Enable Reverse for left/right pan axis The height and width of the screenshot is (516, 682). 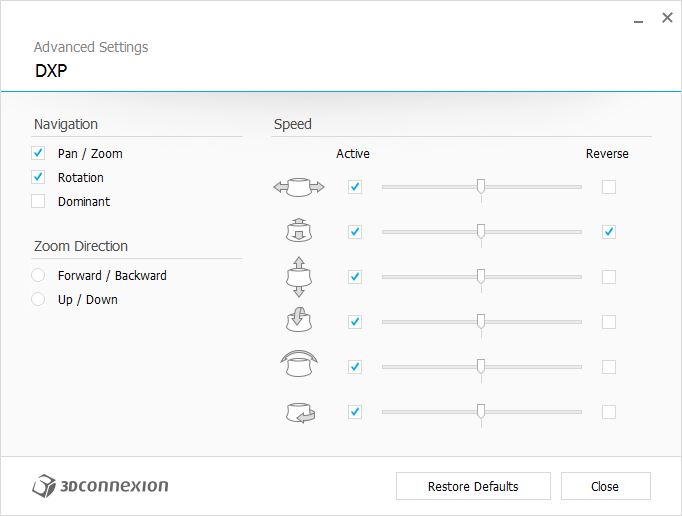(609, 187)
